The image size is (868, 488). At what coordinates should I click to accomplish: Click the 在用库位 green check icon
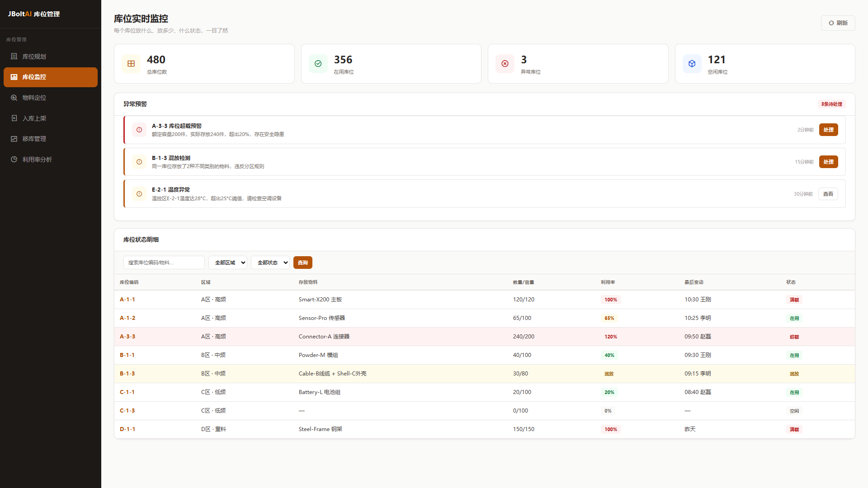pos(318,64)
